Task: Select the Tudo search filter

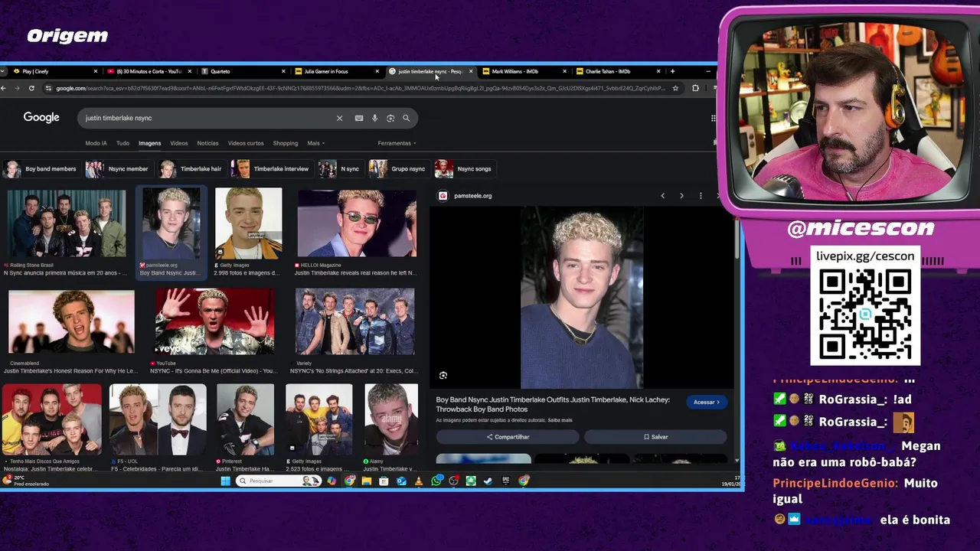Action: click(x=122, y=143)
